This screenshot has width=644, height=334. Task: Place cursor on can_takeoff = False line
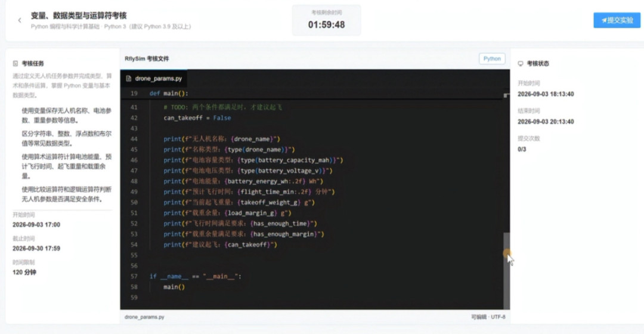197,118
